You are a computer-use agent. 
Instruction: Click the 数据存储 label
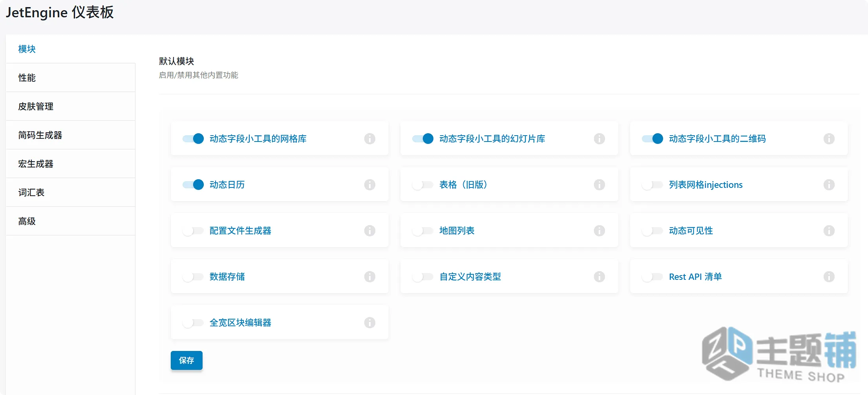227,277
